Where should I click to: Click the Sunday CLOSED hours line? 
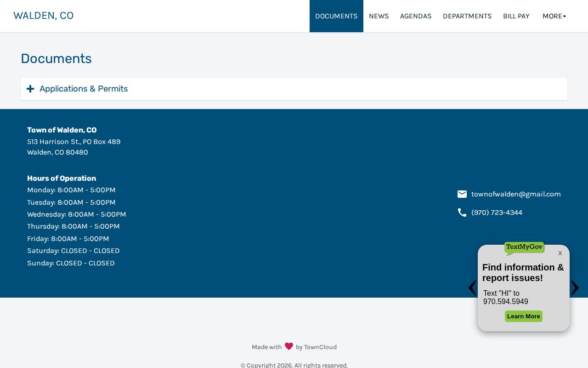[71, 263]
